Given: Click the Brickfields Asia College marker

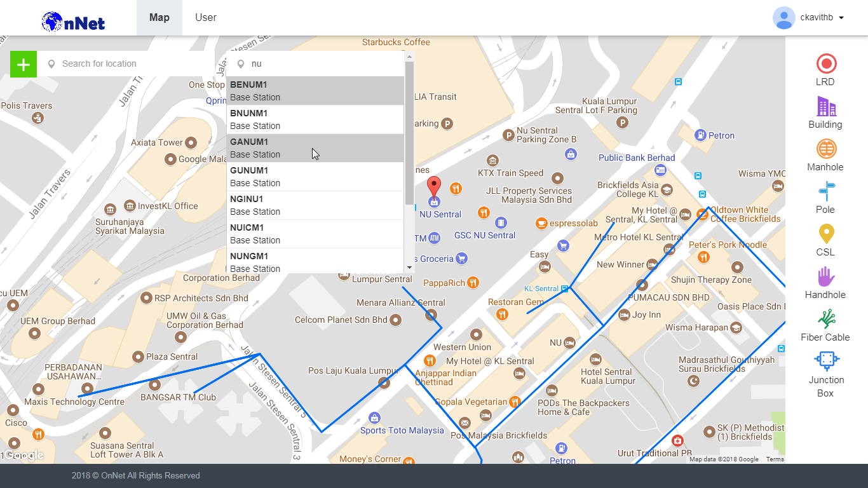Looking at the screenshot, I should [x=667, y=190].
